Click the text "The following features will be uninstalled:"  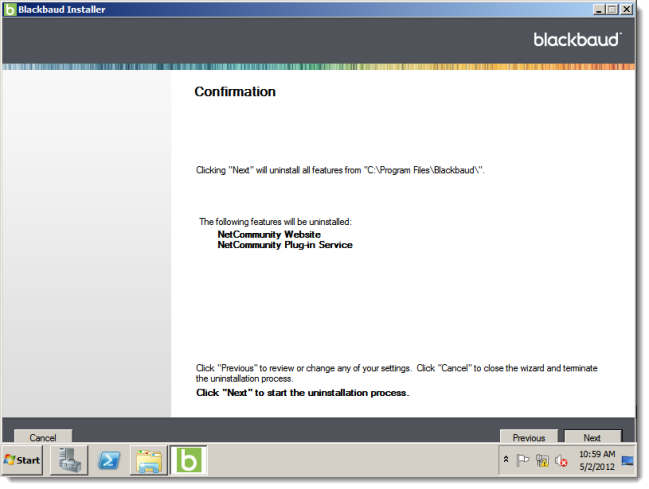click(x=275, y=222)
